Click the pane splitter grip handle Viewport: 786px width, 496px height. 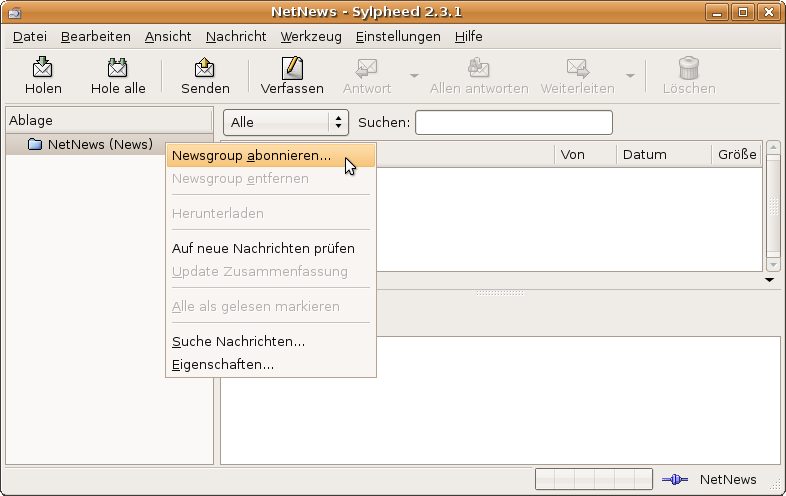click(500, 293)
